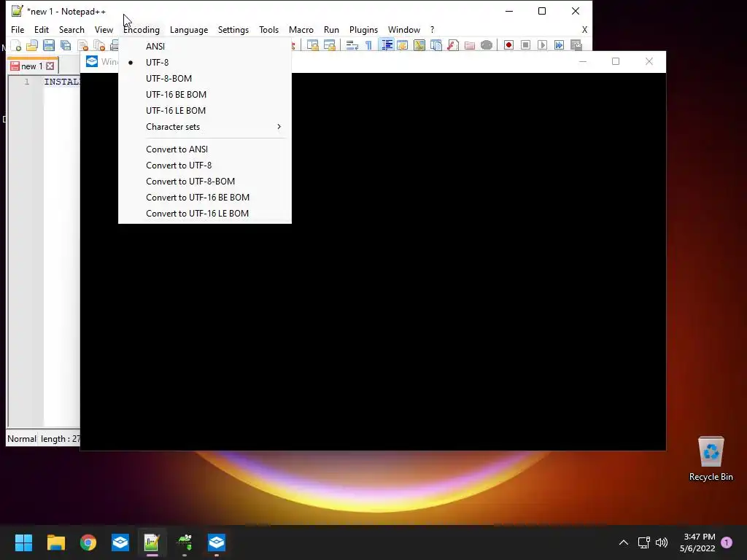Open the Recycle Bin desktop icon
The height and width of the screenshot is (560, 747).
(711, 459)
